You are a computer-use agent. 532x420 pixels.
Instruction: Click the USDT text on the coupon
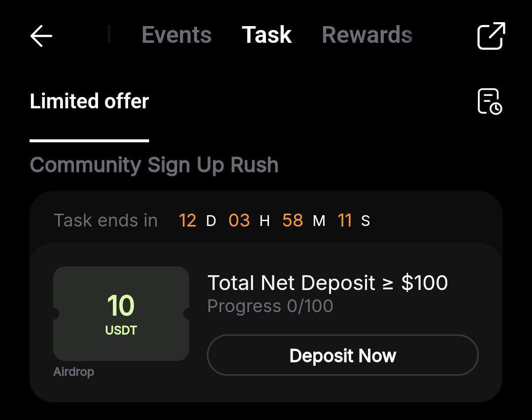pyautogui.click(x=121, y=330)
